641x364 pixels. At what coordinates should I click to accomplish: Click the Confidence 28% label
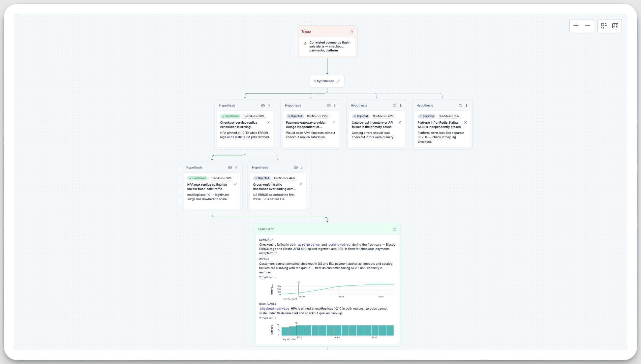click(383, 116)
